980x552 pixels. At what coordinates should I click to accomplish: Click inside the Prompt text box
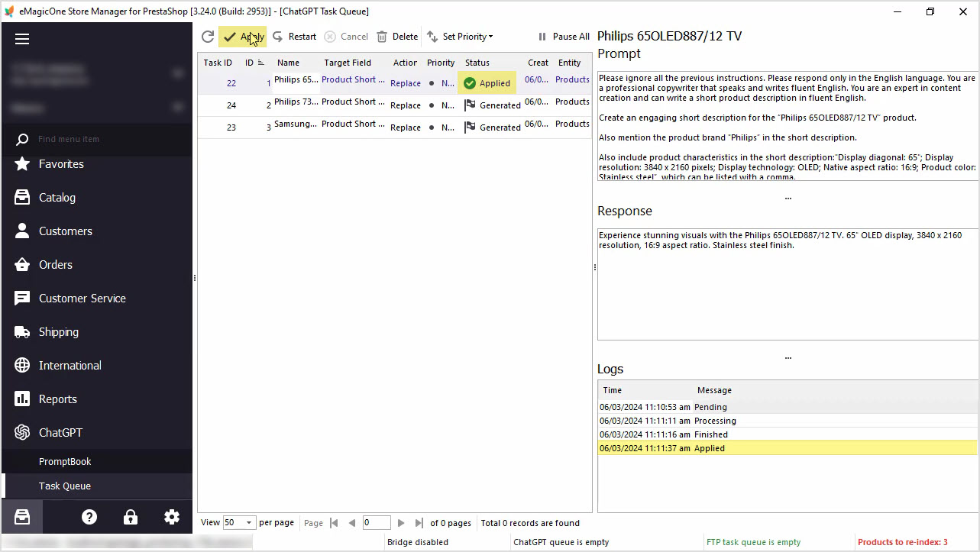(788, 125)
